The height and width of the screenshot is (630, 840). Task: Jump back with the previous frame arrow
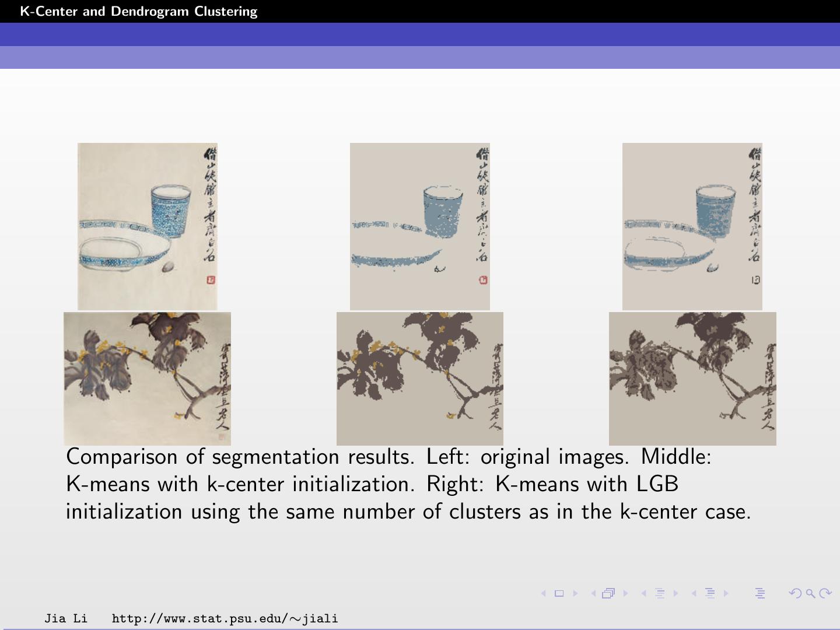(593, 594)
